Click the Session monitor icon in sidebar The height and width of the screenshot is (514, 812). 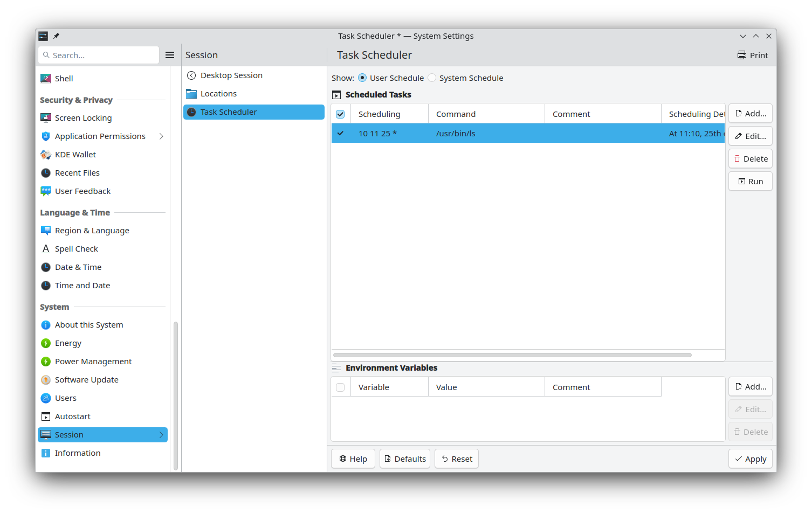pos(46,435)
